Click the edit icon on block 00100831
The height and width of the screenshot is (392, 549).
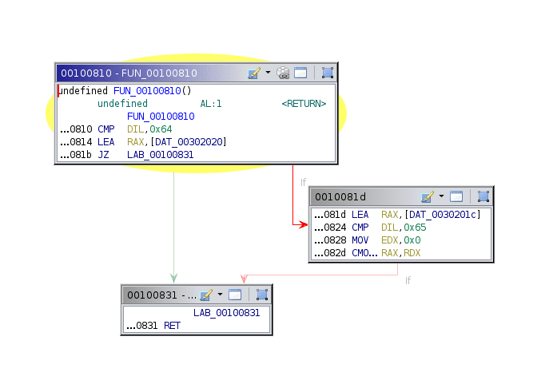click(206, 295)
